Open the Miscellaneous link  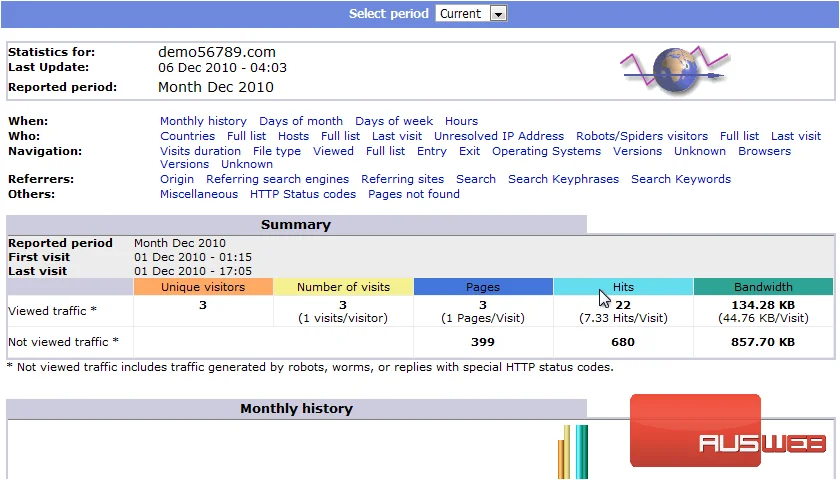point(199,194)
